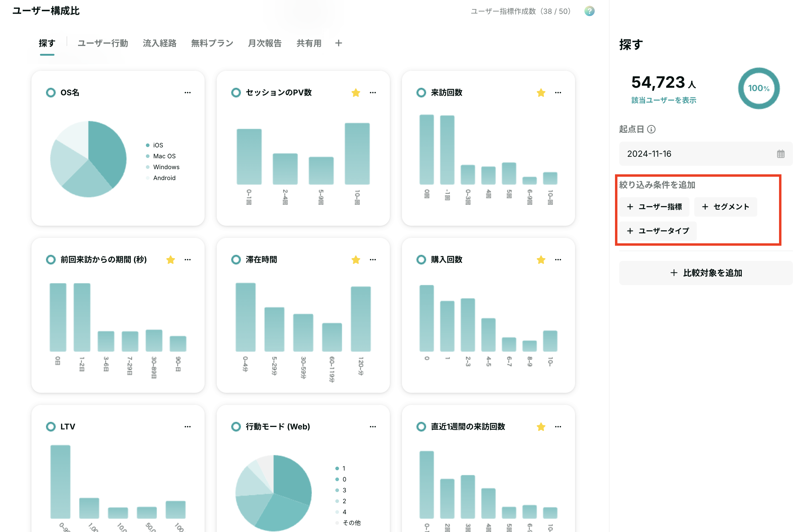Open the more menu on 前回来訪からの期間 card
The image size is (799, 532).
click(x=188, y=260)
